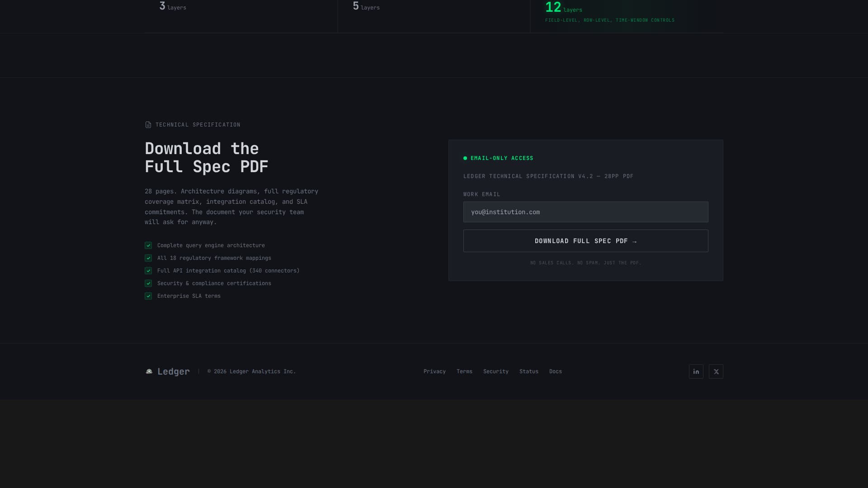Click the green dot beside Email-Only Access
The width and height of the screenshot is (868, 488).
[465, 158]
